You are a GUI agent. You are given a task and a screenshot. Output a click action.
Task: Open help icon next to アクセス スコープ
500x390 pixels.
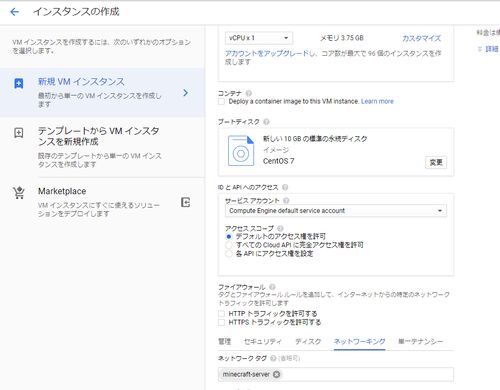(x=280, y=228)
